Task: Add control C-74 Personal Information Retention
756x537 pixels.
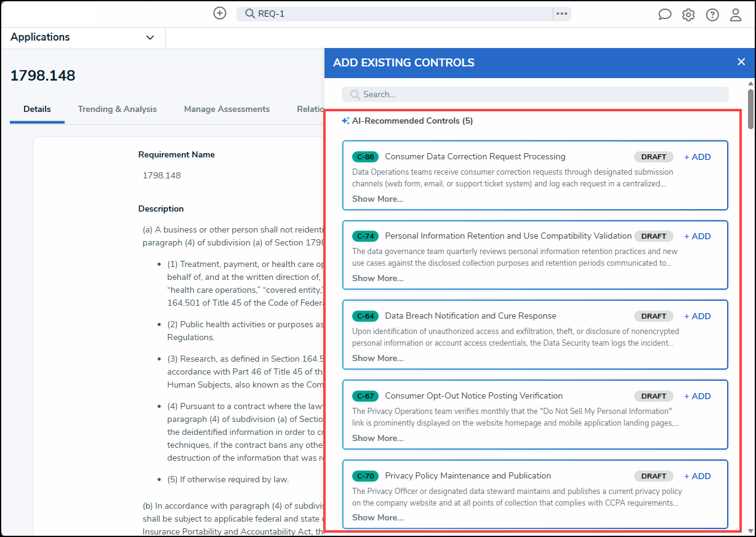Action: point(698,236)
